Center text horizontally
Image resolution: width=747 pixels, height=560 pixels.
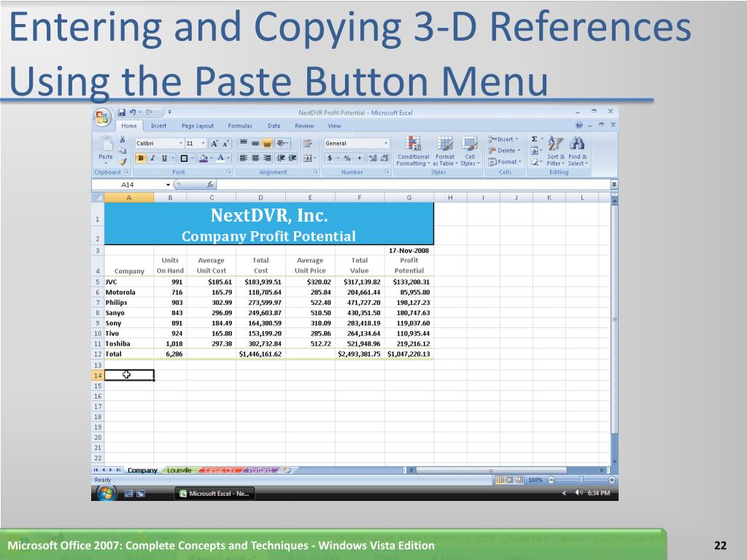tap(255, 158)
